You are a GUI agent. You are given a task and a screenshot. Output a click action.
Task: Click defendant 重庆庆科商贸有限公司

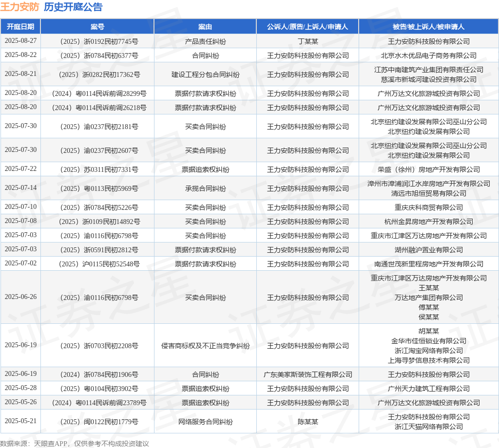[x=429, y=207]
